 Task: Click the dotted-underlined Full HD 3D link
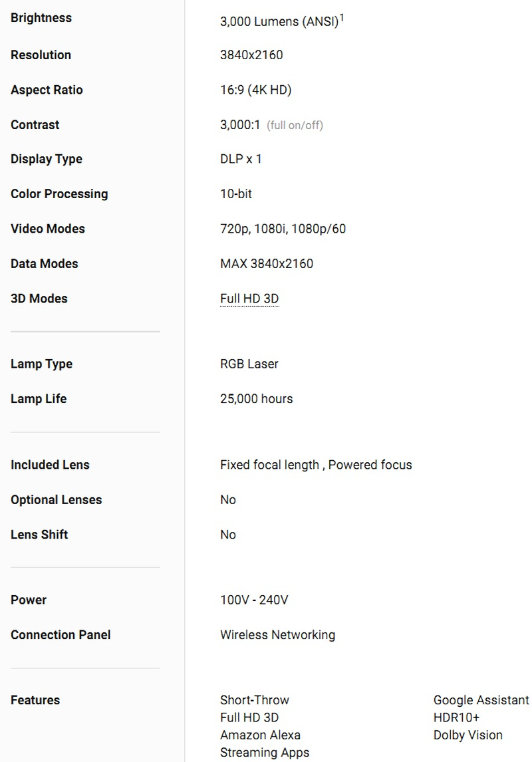(x=249, y=299)
